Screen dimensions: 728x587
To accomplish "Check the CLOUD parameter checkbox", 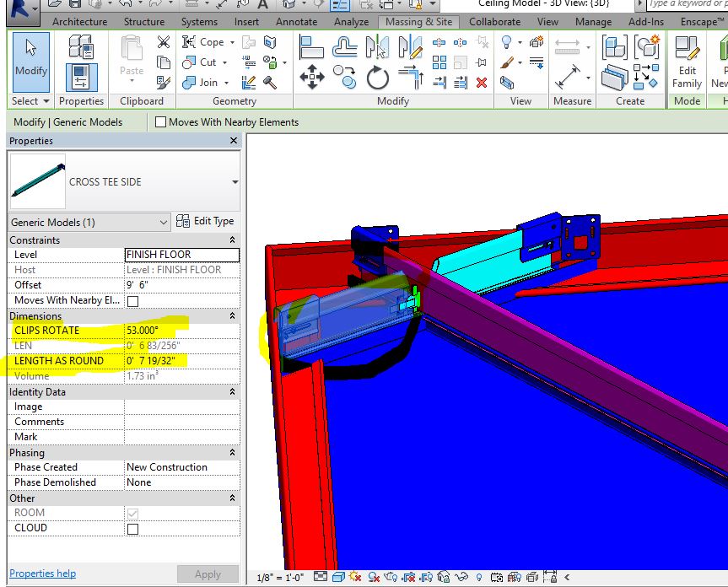I will click(132, 529).
